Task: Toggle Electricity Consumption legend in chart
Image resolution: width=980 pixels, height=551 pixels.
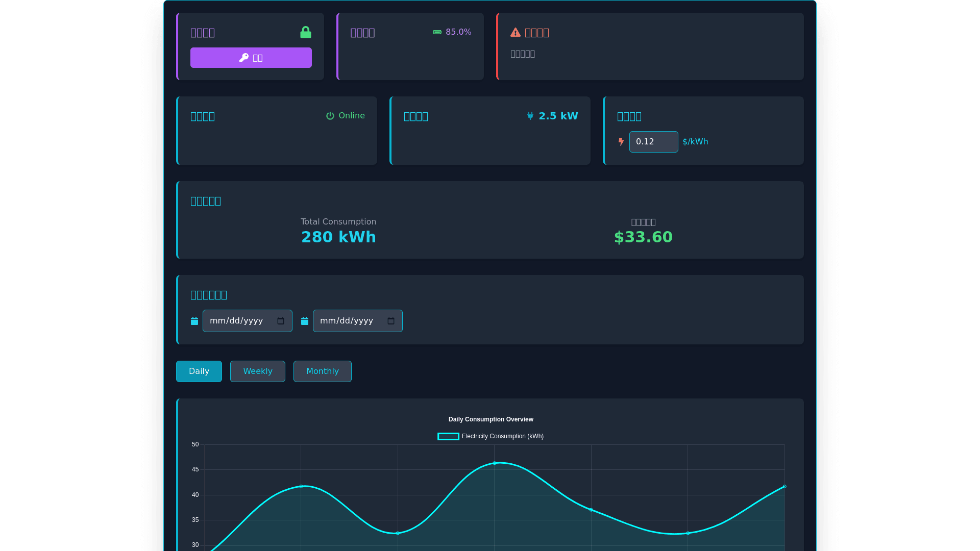Action: tap(491, 436)
